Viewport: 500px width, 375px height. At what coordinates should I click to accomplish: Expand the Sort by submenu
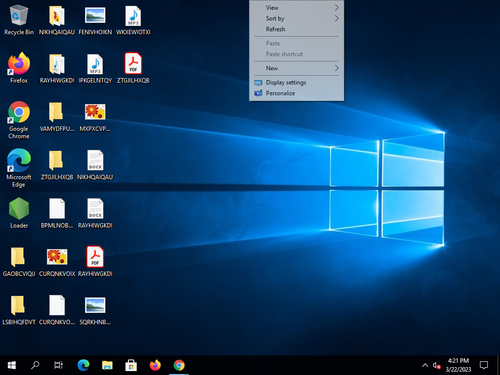pos(297,18)
